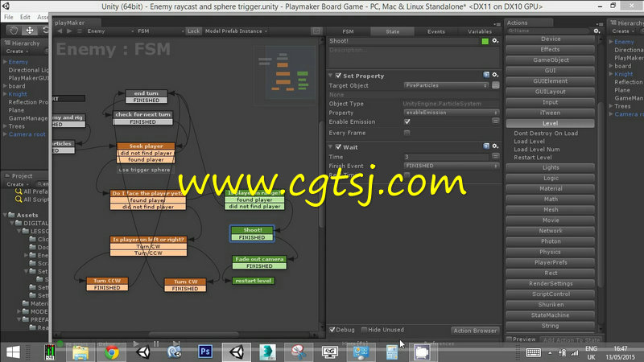Open Finish Event FINISHED dropdown
Viewport: 644px width, 362px height.
[452, 166]
